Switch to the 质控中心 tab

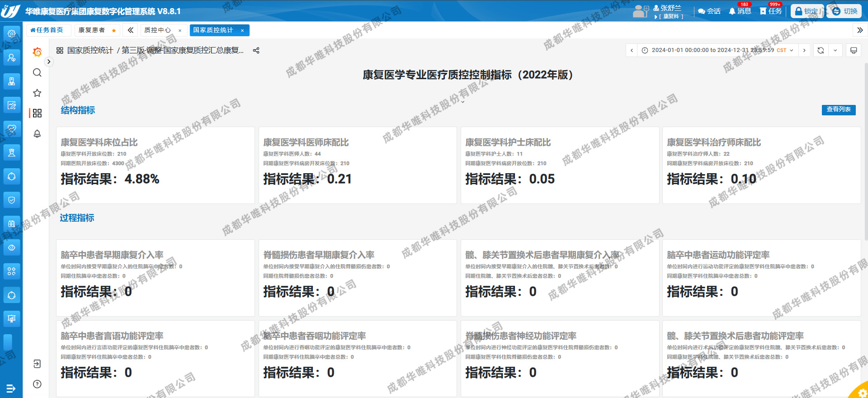point(157,30)
